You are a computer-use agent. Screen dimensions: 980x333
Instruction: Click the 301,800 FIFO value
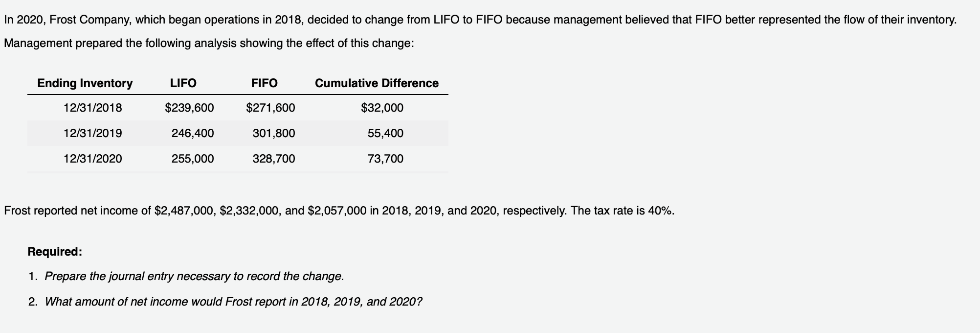click(274, 133)
